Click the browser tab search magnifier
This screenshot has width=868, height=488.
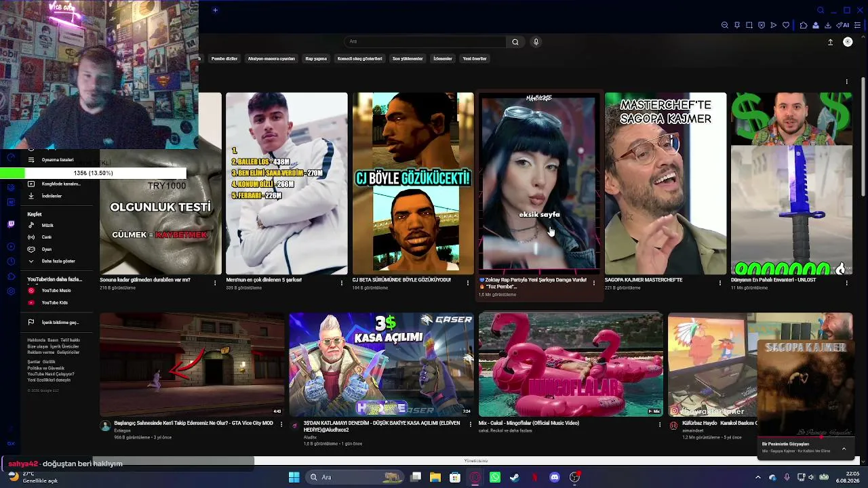coord(821,10)
